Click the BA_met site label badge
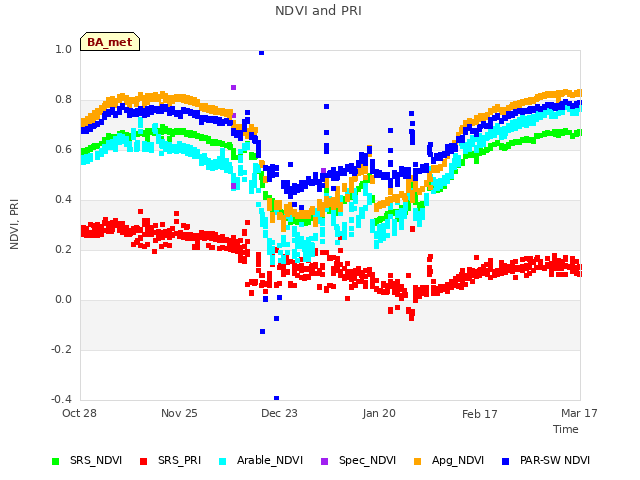This screenshot has width=640, height=480. 110,42
